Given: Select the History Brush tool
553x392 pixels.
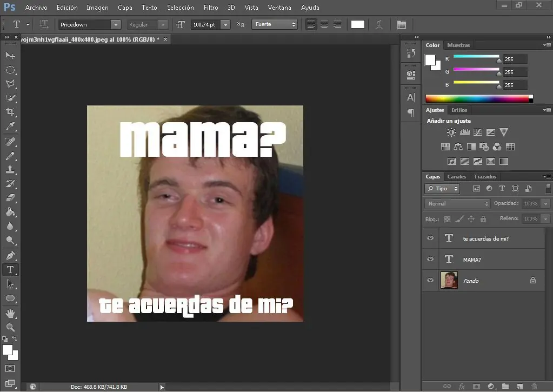Looking at the screenshot, I should click(x=10, y=184).
